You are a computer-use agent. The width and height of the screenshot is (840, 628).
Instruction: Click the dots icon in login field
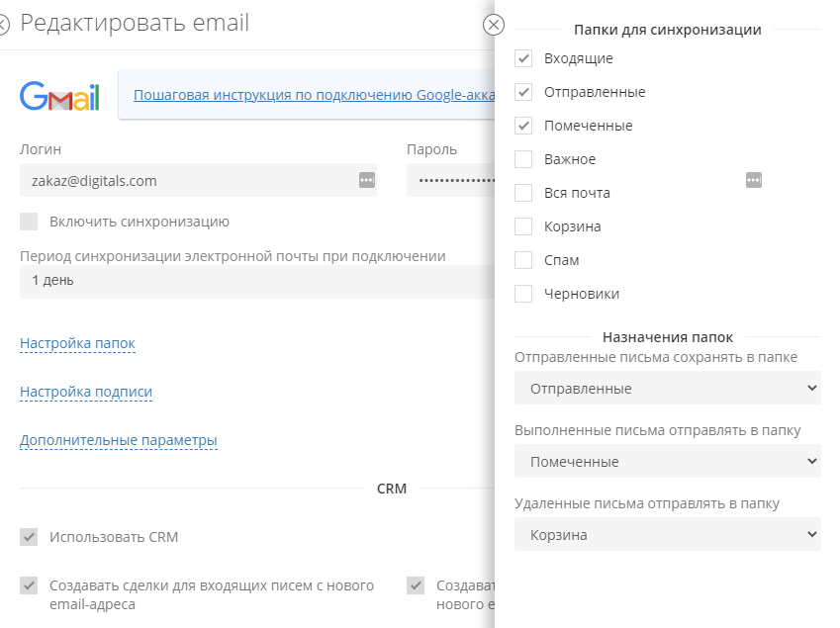pyautogui.click(x=366, y=180)
